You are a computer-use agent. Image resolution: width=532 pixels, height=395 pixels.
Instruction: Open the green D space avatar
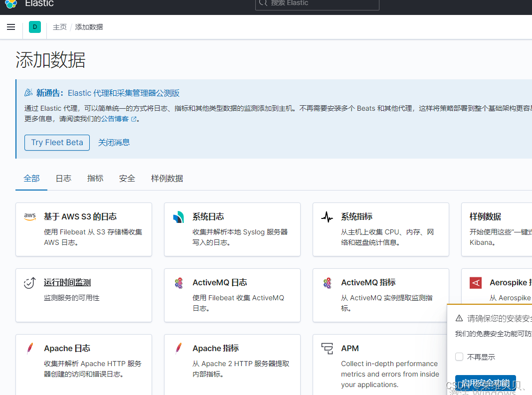(35, 27)
